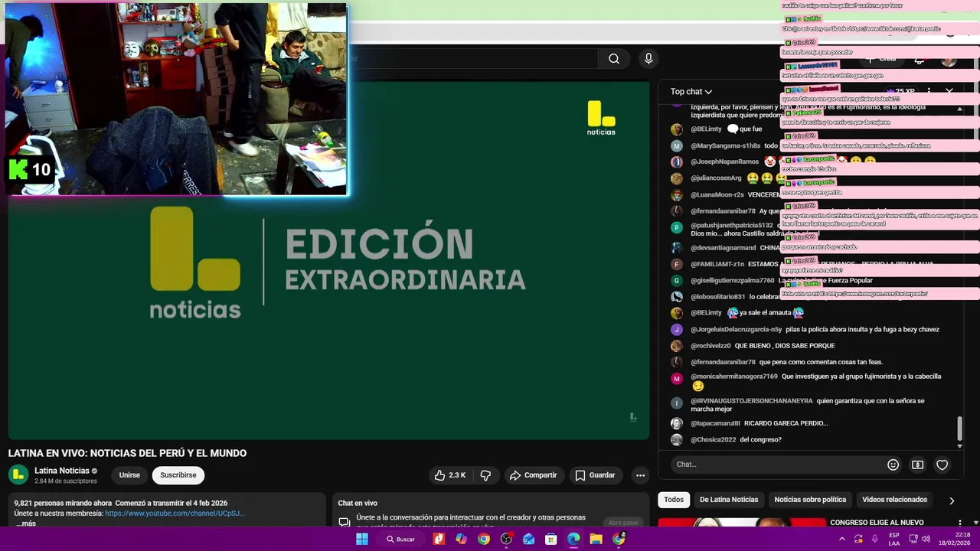Screen dimensions: 980x551
Task: Click @tupacamaruIIII RICARDO GARECA message
Action: click(x=786, y=423)
